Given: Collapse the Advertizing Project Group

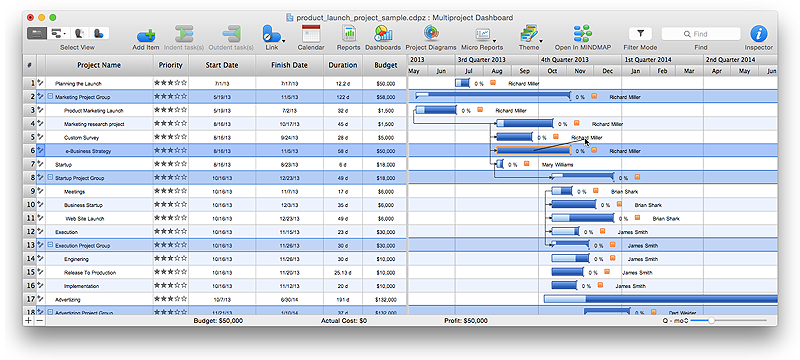Looking at the screenshot, I should 50,312.
